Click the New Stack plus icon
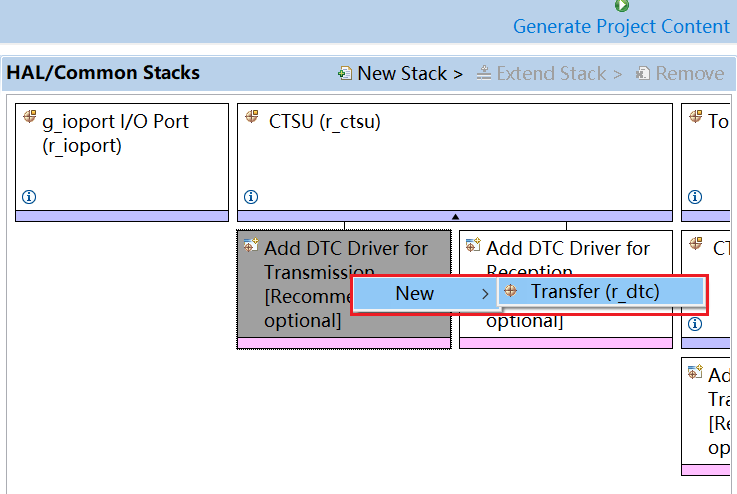This screenshot has height=494, width=737. (x=345, y=73)
